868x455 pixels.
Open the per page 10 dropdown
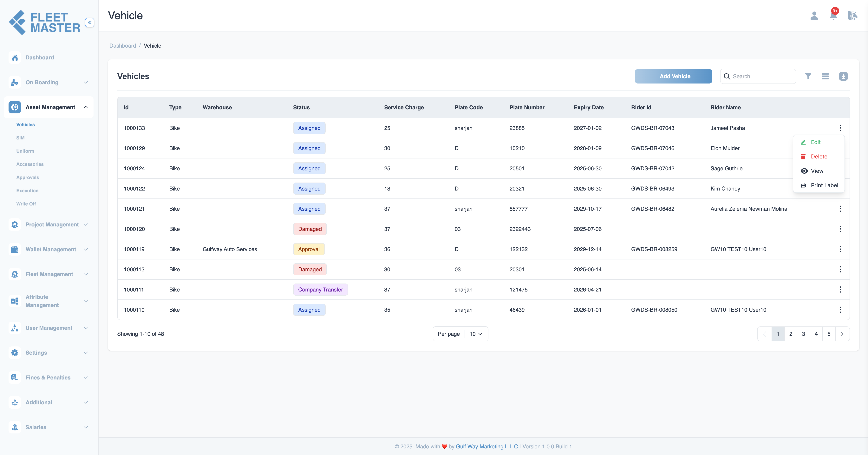[476, 334]
